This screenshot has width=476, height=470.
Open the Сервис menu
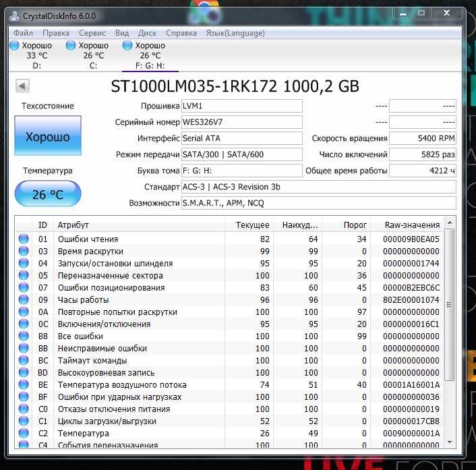92,33
